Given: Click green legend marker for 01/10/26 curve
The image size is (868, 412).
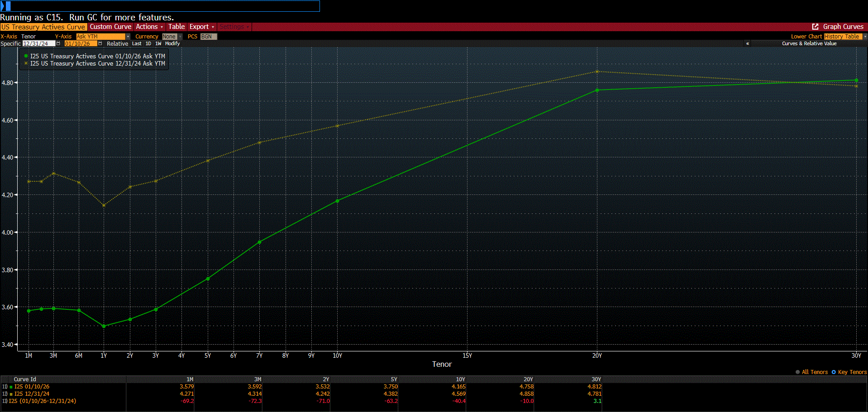Looking at the screenshot, I should (26, 56).
